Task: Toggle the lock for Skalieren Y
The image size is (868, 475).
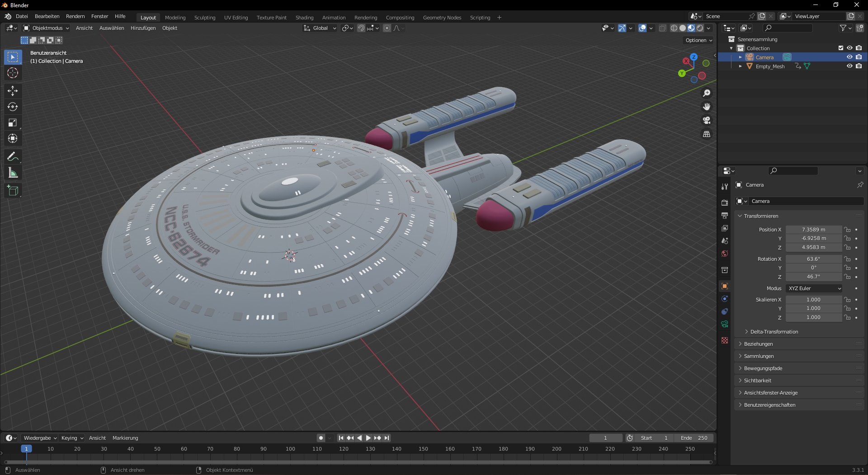Action: click(847, 308)
